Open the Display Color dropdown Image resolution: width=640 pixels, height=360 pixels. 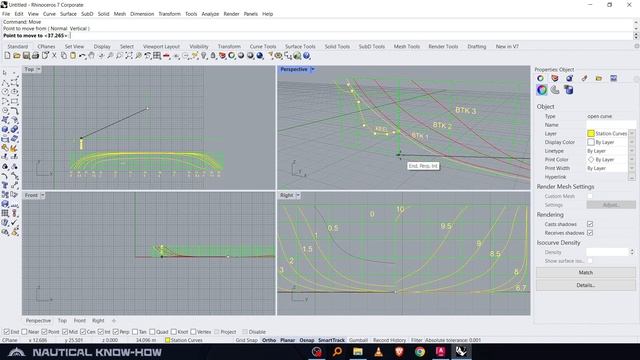(x=631, y=142)
